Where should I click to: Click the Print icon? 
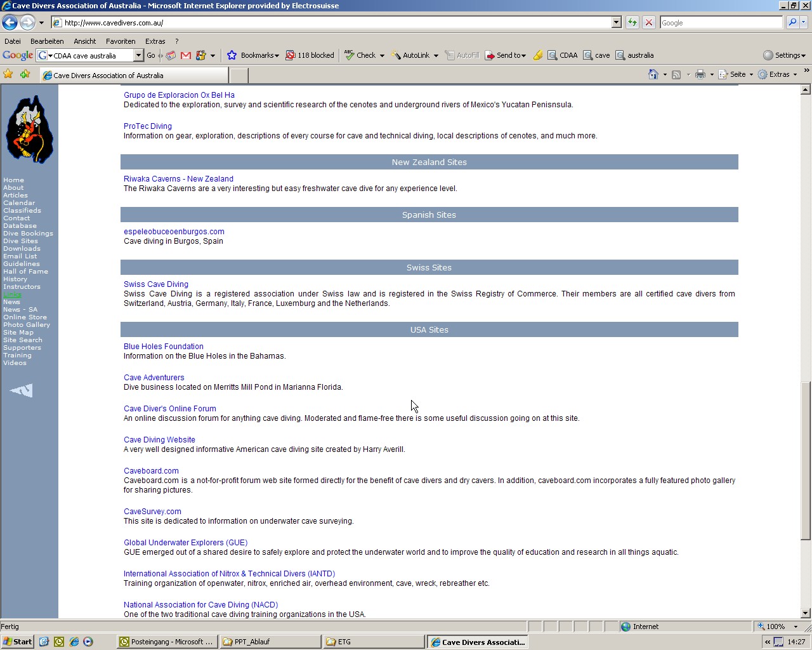[700, 74]
